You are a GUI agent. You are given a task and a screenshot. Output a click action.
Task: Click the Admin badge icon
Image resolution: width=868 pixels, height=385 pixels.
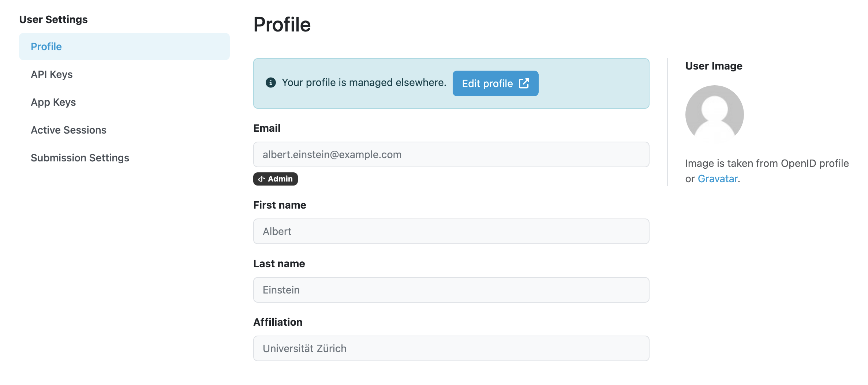point(261,179)
